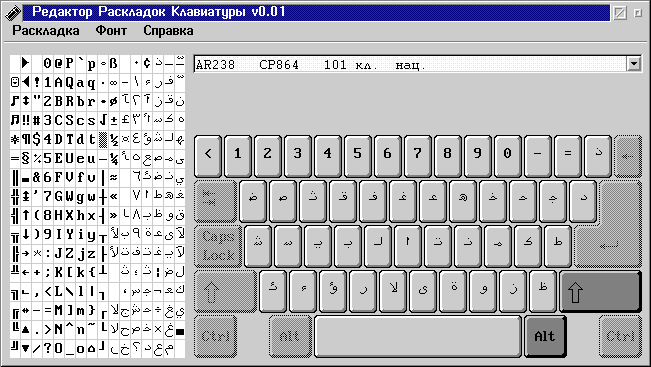Select the percent % character in table

[x=37, y=158]
